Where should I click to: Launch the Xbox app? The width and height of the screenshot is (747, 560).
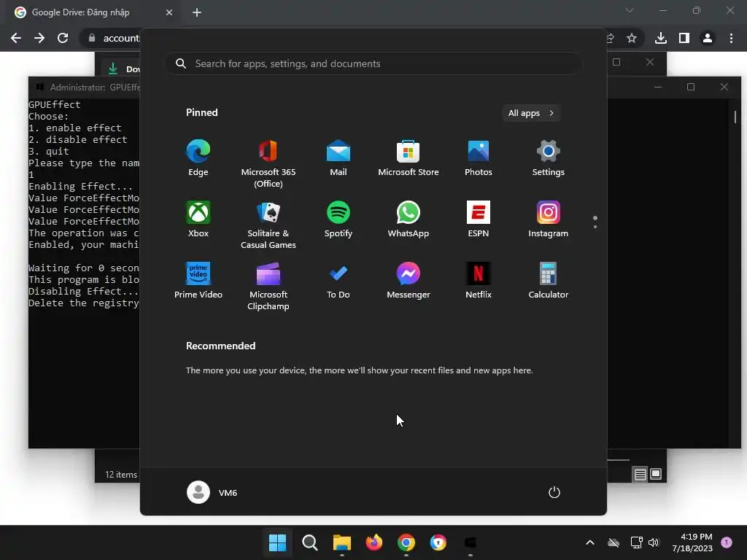pos(198,219)
